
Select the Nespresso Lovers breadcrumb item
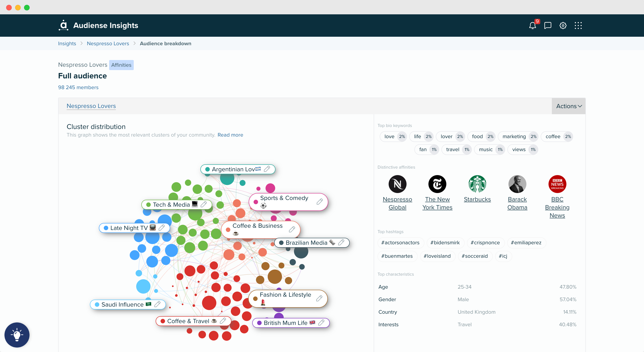pos(107,43)
